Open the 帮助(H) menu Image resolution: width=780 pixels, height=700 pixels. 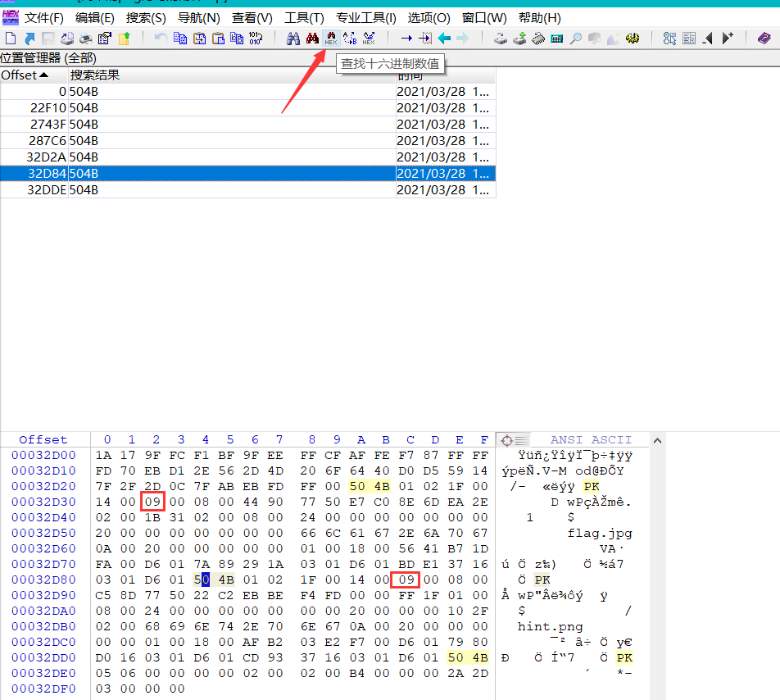click(x=539, y=18)
